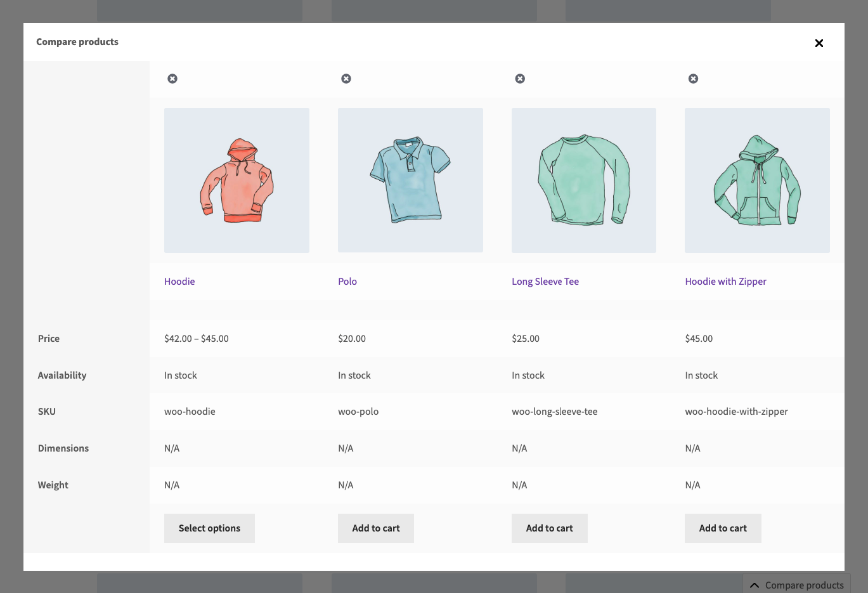The image size is (868, 593).
Task: Open the Long Sleeve Tee link
Action: [x=545, y=282]
